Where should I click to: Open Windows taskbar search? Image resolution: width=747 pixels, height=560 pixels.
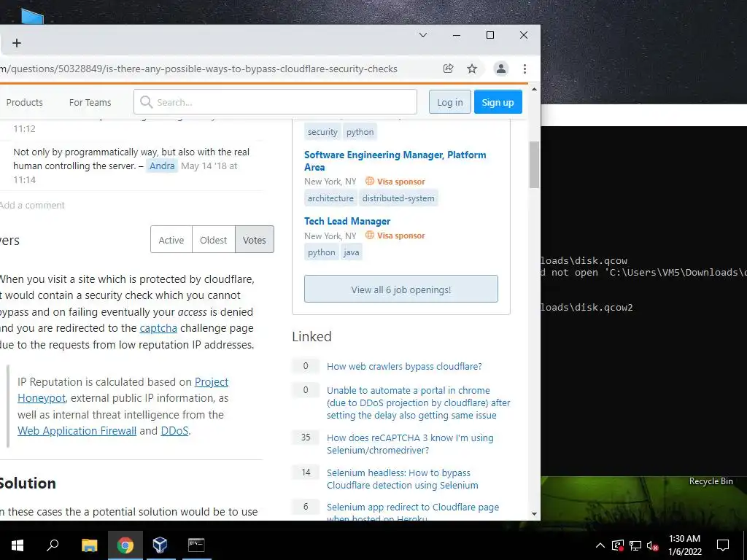coord(53,545)
